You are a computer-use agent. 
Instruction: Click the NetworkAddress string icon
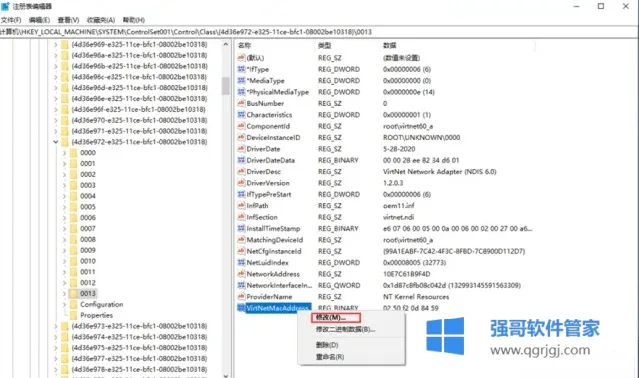[241, 274]
